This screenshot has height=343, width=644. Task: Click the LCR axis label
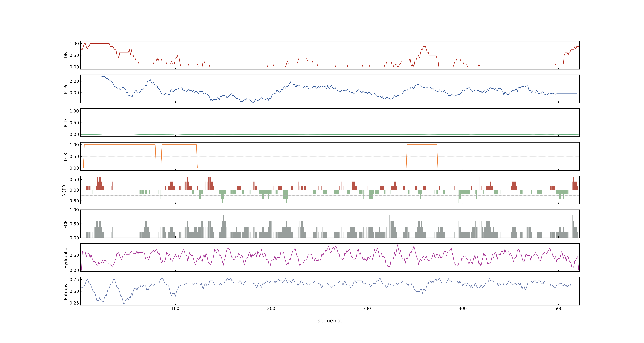66,157
